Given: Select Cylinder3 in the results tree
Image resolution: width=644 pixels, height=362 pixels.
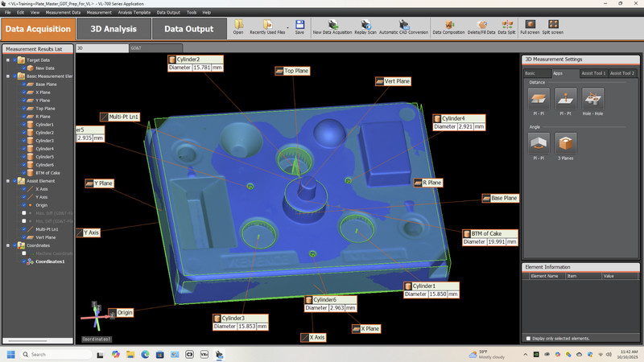Looking at the screenshot, I should click(44, 141).
